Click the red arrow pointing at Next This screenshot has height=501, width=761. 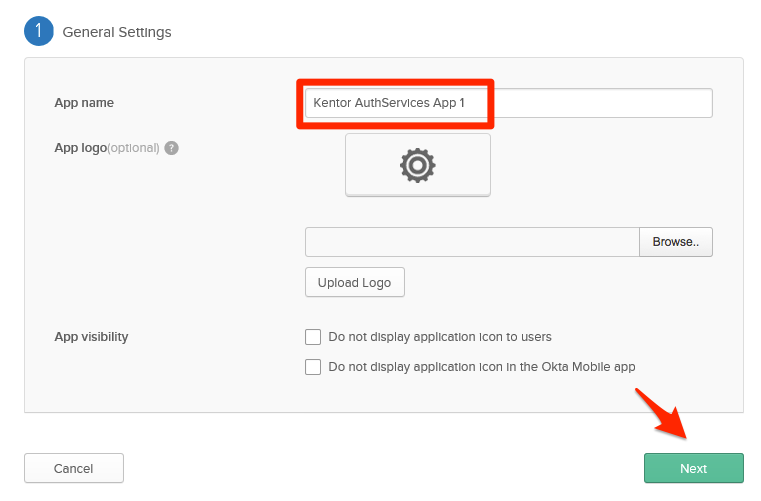(x=662, y=416)
